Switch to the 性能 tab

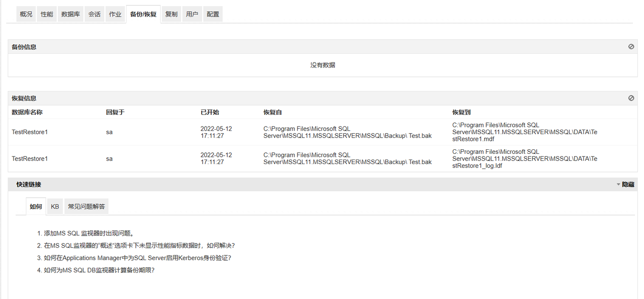(47, 14)
